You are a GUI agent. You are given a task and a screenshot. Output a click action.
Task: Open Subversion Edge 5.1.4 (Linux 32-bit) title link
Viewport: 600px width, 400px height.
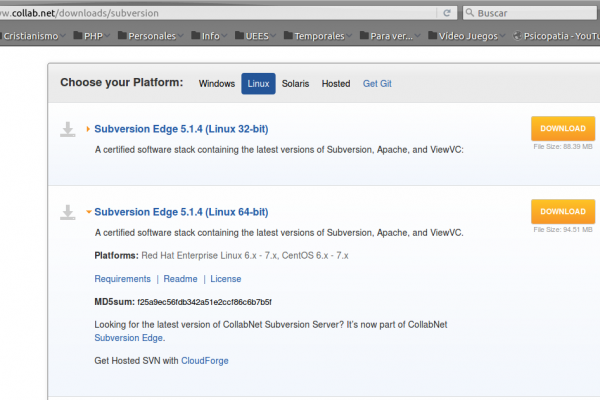181,129
